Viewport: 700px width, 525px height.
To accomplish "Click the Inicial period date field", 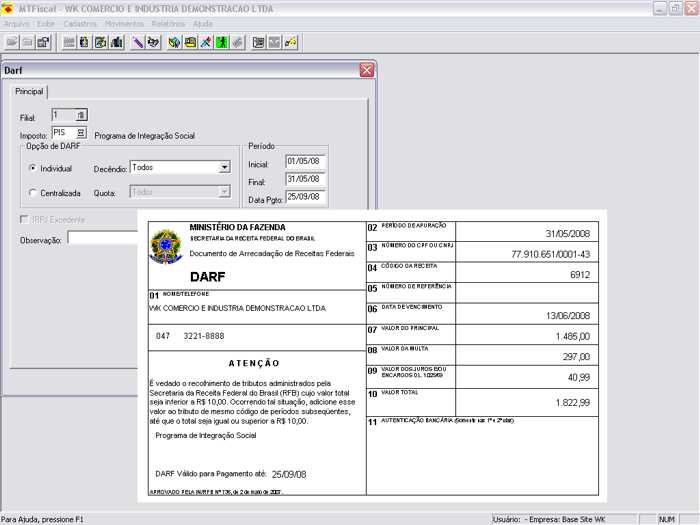I will coord(305,161).
